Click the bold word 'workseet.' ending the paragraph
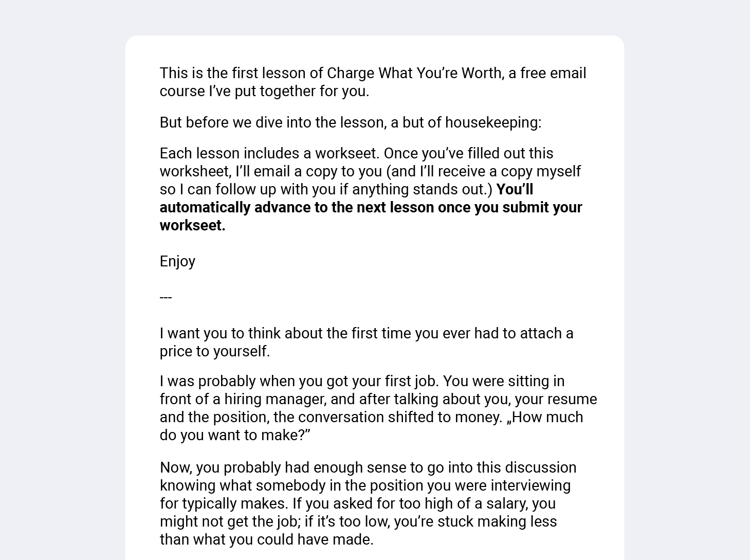750x560 pixels. pos(193,225)
